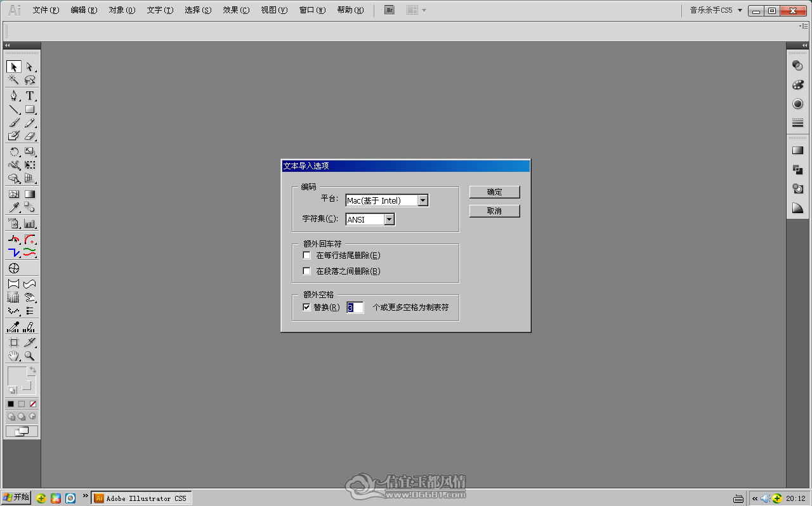
Task: Expand the right panel dock arrows
Action: (804, 46)
